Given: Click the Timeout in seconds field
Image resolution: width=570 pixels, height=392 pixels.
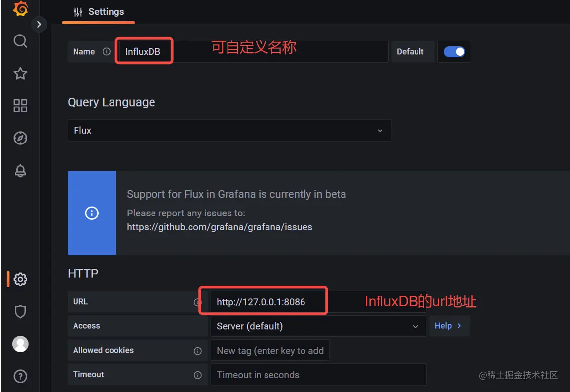Looking at the screenshot, I should click(x=318, y=375).
